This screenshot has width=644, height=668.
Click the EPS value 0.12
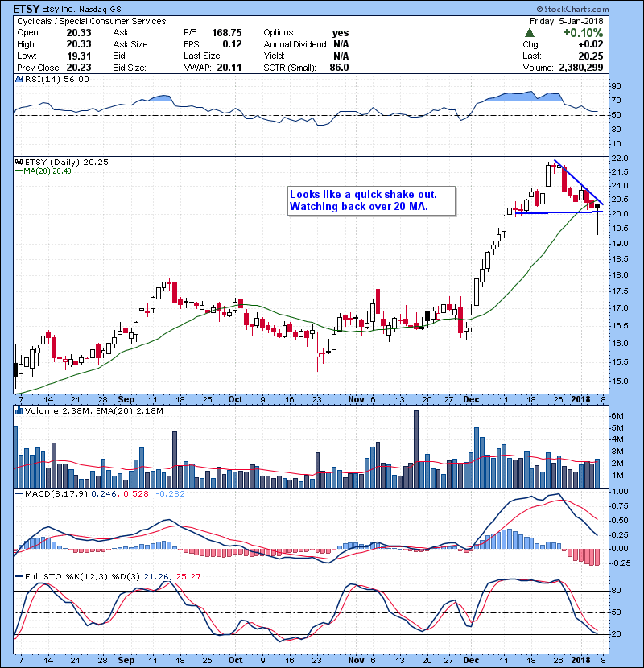click(x=233, y=44)
